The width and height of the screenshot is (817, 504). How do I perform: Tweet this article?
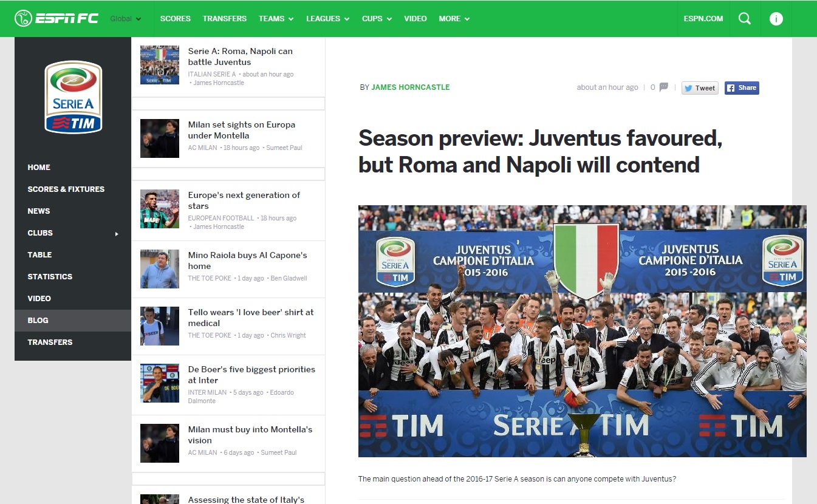tap(700, 88)
